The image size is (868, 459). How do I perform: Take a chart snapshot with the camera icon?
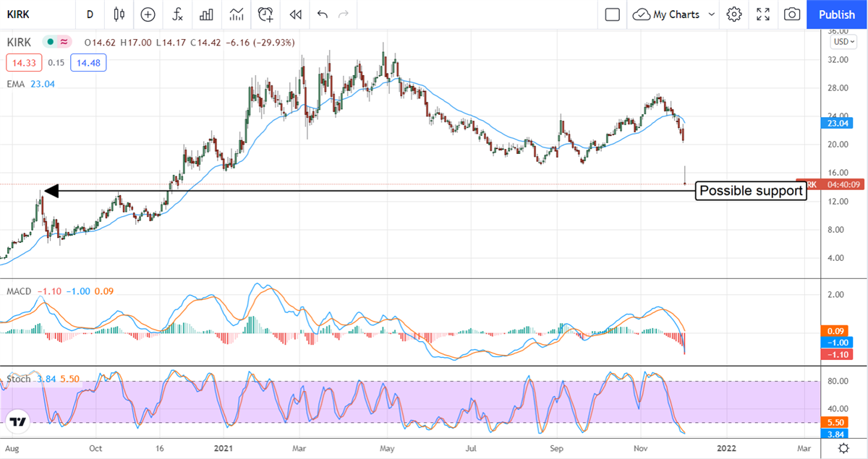click(x=792, y=14)
